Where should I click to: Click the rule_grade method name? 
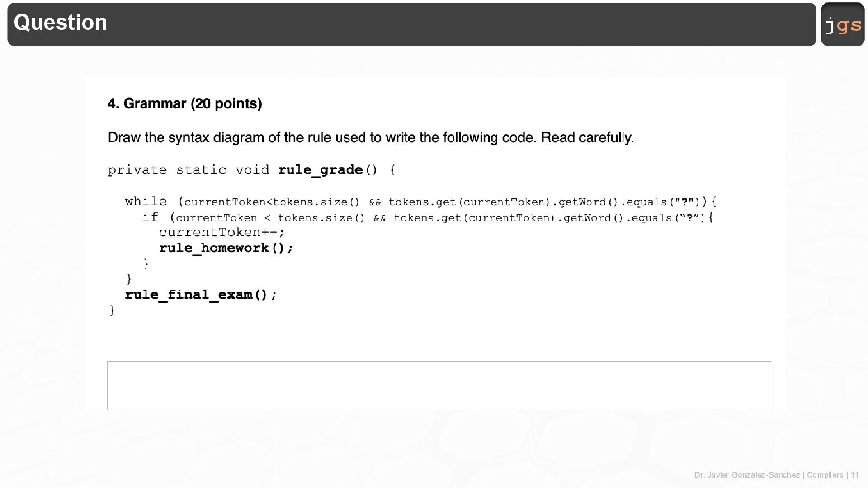(321, 170)
